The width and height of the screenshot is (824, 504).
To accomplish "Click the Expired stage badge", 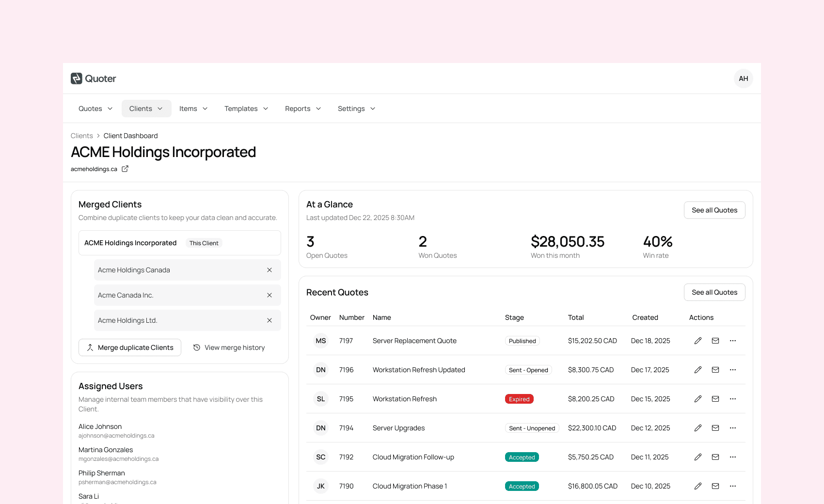I will click(x=519, y=399).
